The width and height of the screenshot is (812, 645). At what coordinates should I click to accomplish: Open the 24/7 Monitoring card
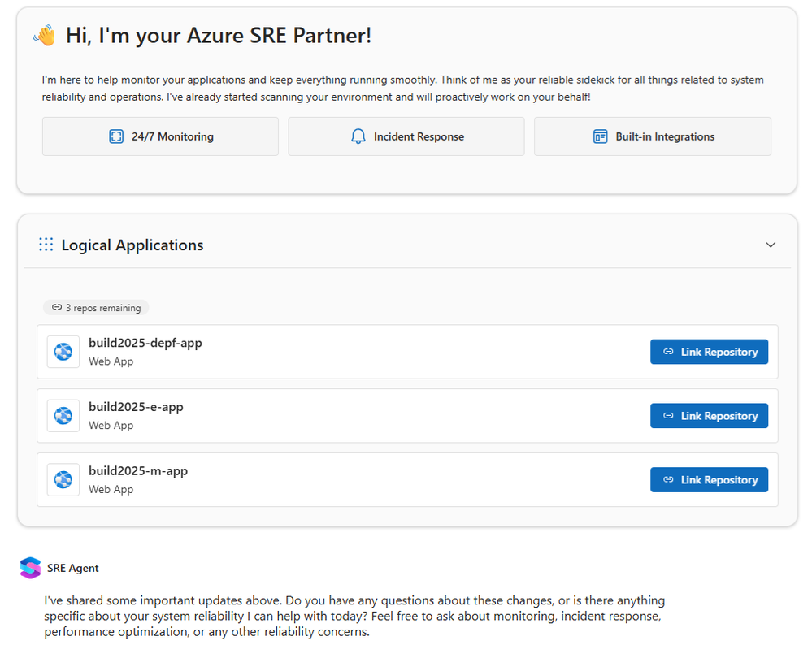tap(160, 136)
